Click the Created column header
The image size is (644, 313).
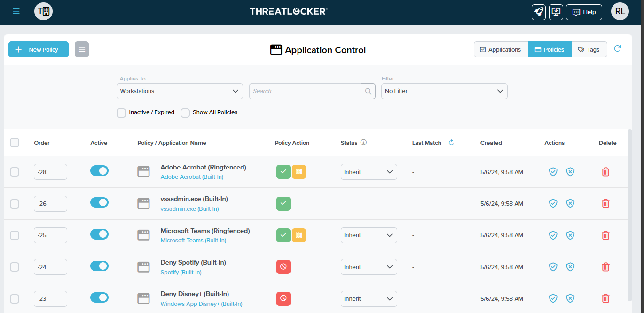point(491,143)
